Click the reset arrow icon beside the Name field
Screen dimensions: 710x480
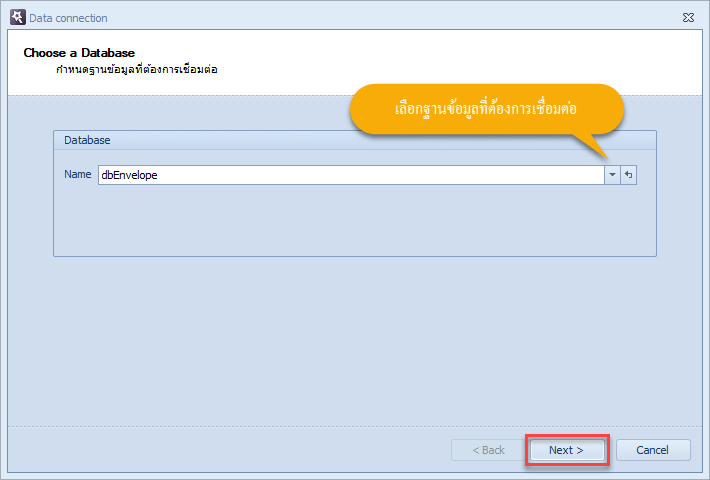(x=628, y=175)
